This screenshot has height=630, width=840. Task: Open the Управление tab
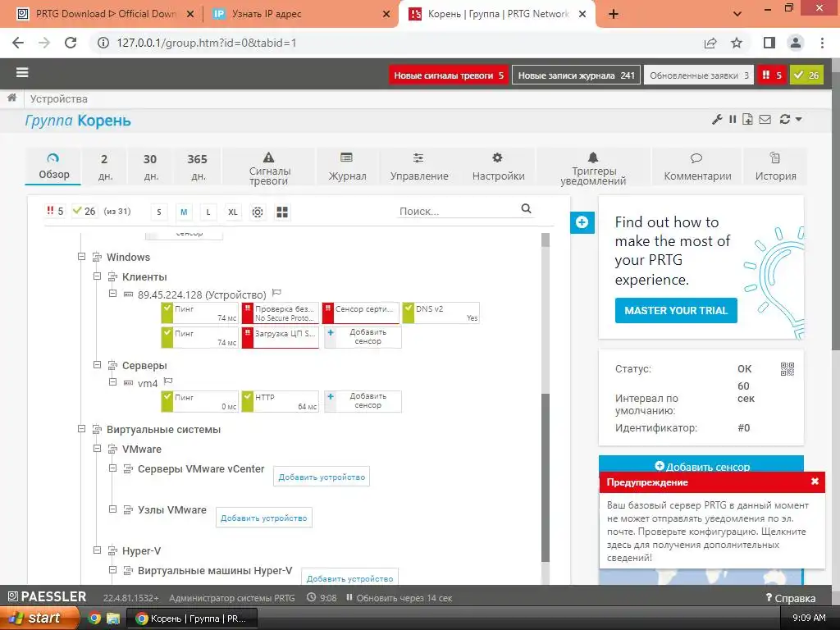pyautogui.click(x=419, y=167)
